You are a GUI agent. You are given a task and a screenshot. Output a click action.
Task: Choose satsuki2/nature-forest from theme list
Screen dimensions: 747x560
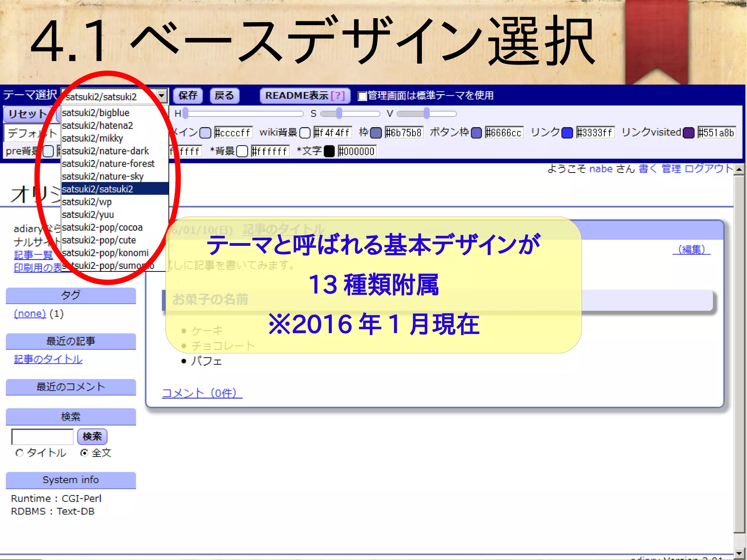108,164
